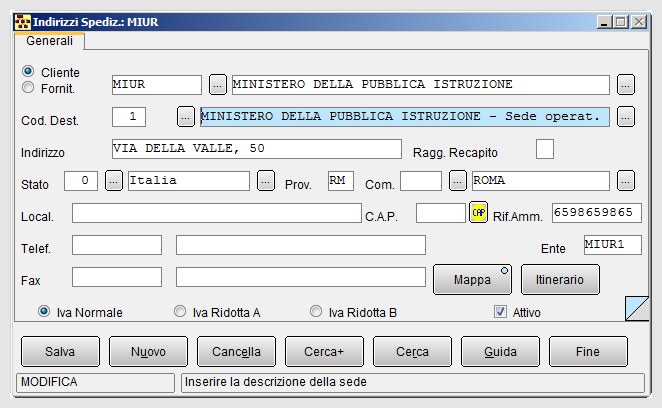Click the blue folded page corner icon
Viewport: 662px width, 408px height.
637,308
